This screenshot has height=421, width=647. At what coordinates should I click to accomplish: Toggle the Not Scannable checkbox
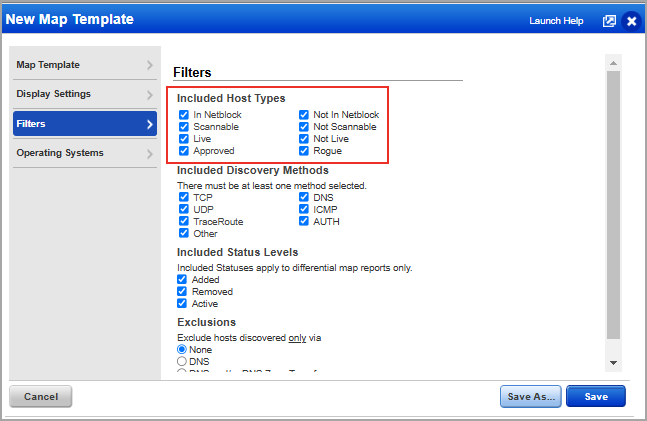304,126
